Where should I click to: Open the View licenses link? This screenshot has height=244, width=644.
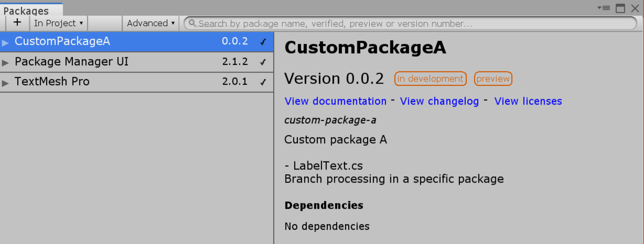click(x=528, y=101)
